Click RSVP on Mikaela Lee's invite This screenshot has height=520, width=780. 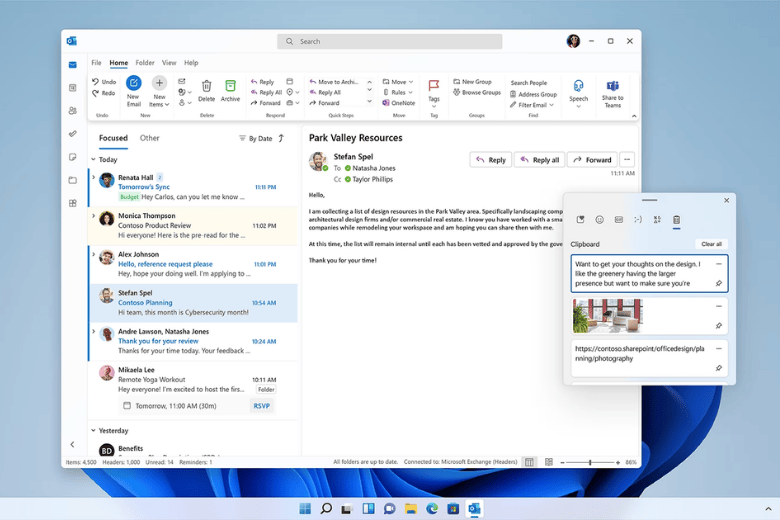262,406
